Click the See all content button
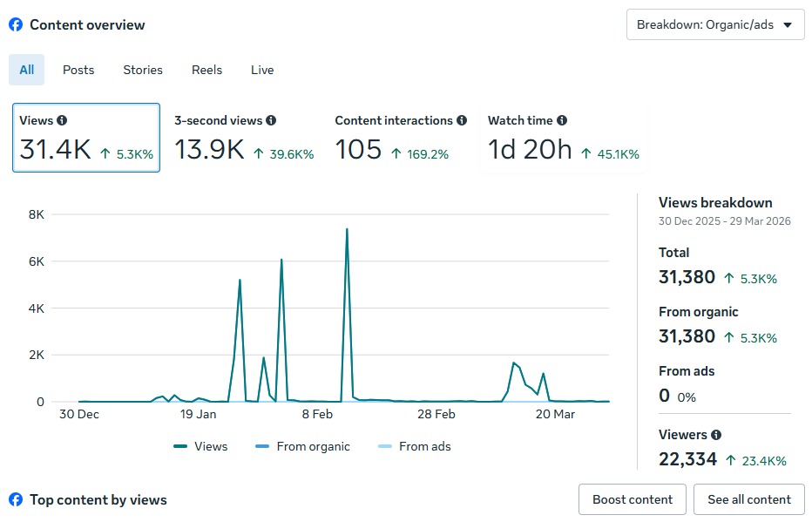 [749, 499]
